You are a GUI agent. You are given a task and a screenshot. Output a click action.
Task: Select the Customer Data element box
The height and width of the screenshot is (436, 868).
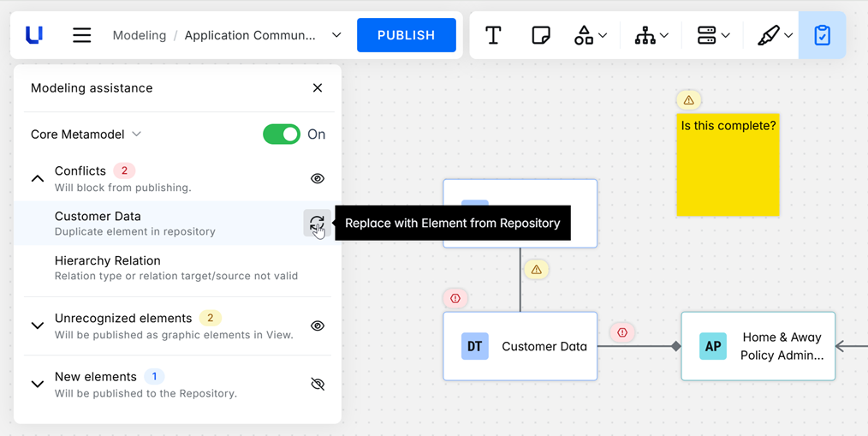(x=520, y=346)
